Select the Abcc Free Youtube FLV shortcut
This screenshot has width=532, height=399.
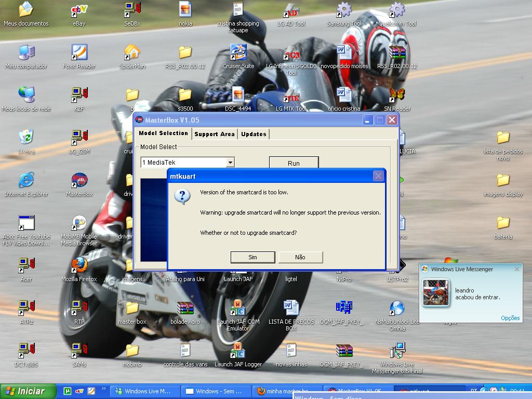(26, 230)
